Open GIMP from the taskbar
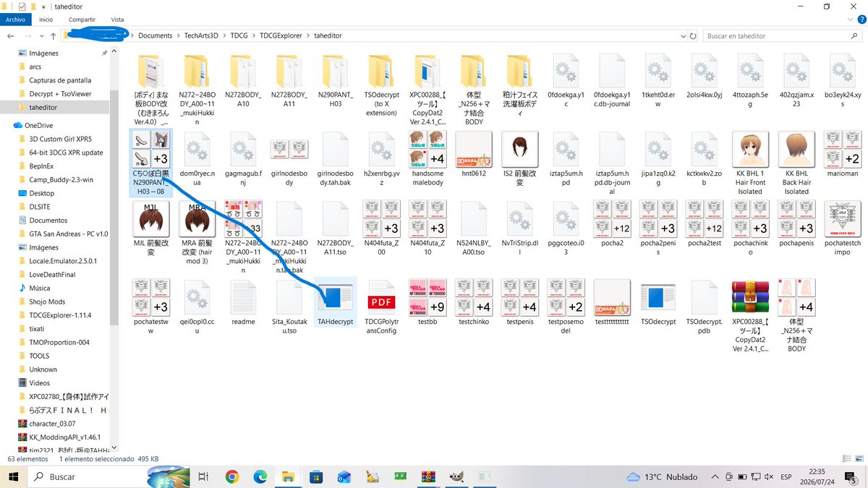This screenshot has width=868, height=488. click(x=456, y=476)
